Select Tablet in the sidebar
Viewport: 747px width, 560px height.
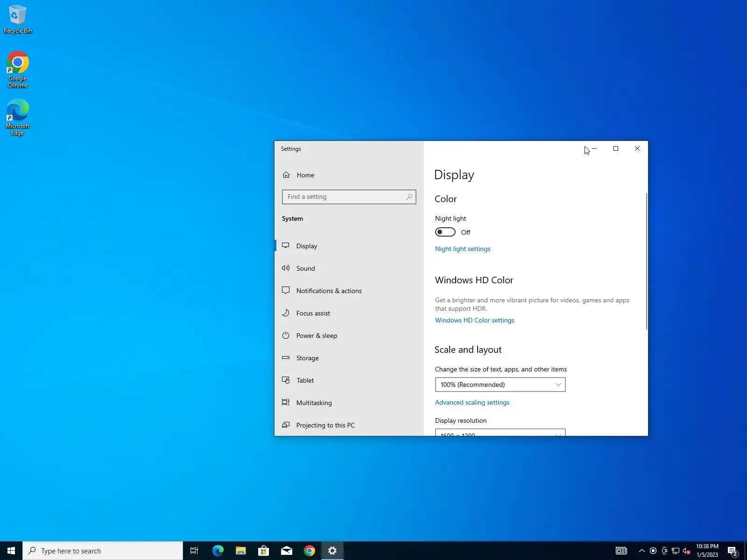tap(349, 380)
